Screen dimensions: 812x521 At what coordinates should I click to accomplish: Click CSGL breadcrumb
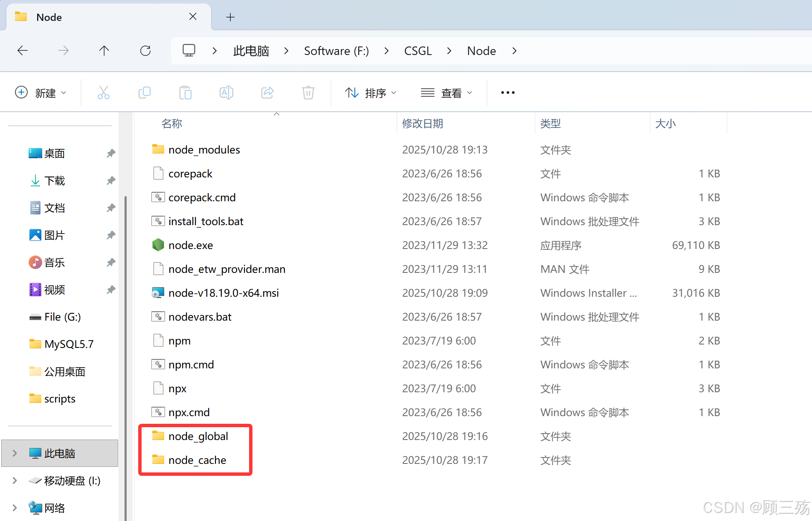(418, 51)
